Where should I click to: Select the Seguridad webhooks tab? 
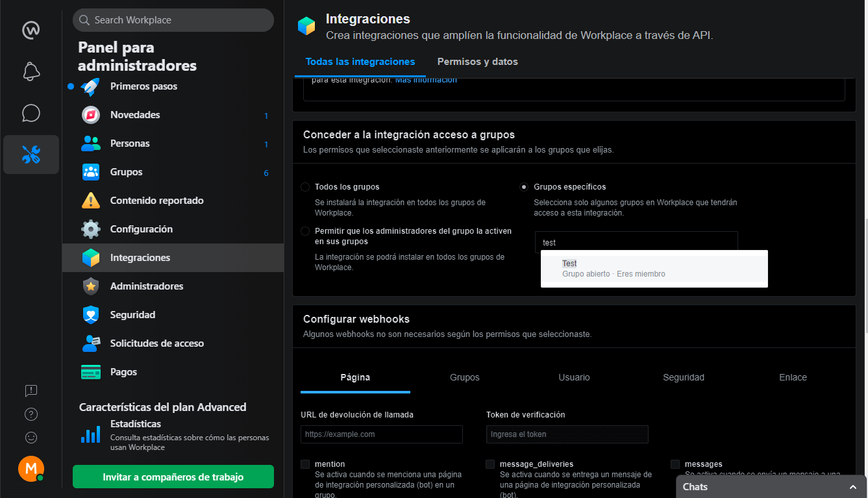(x=684, y=377)
